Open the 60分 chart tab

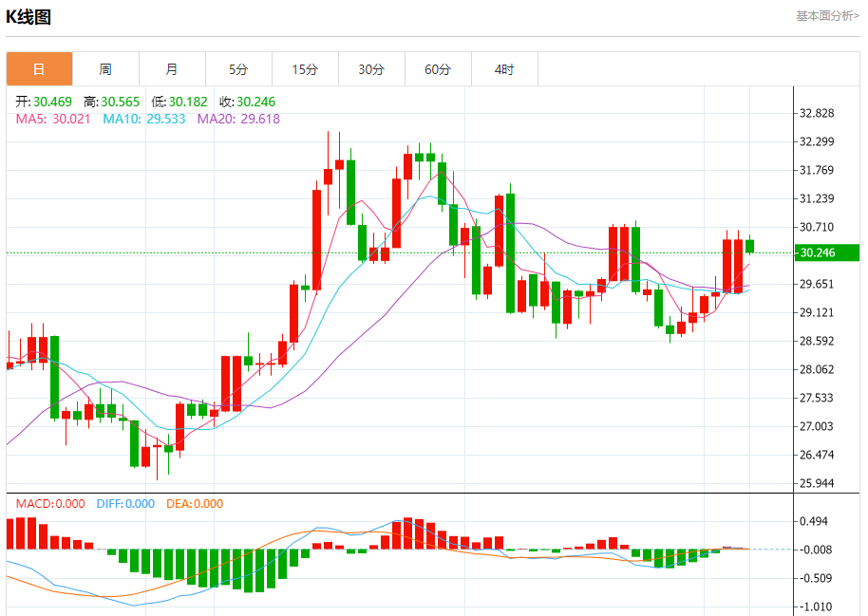[438, 69]
